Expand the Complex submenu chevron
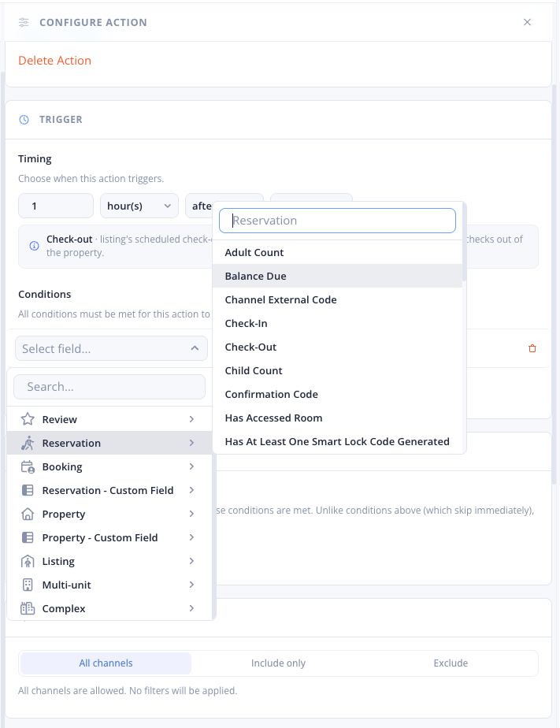Screen dimensions: 560x728 (191, 608)
